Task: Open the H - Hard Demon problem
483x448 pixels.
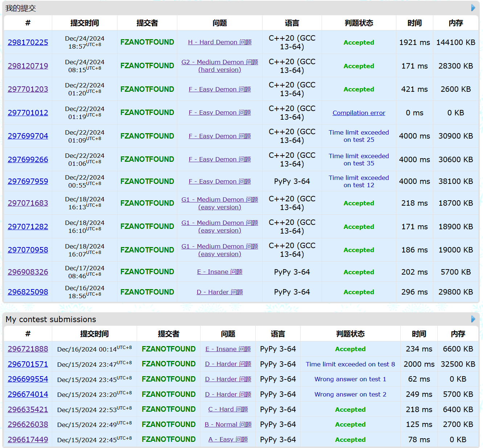Action: coord(219,42)
